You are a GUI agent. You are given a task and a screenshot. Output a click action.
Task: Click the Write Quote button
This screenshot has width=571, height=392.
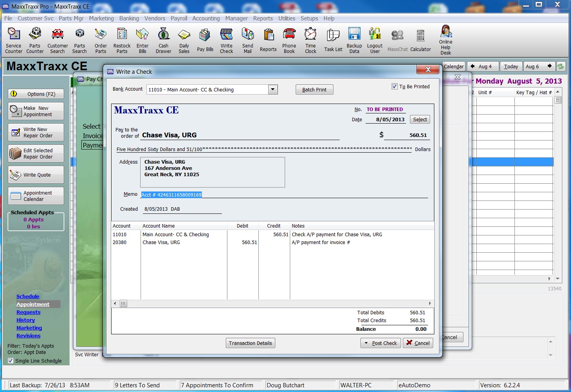coord(36,175)
